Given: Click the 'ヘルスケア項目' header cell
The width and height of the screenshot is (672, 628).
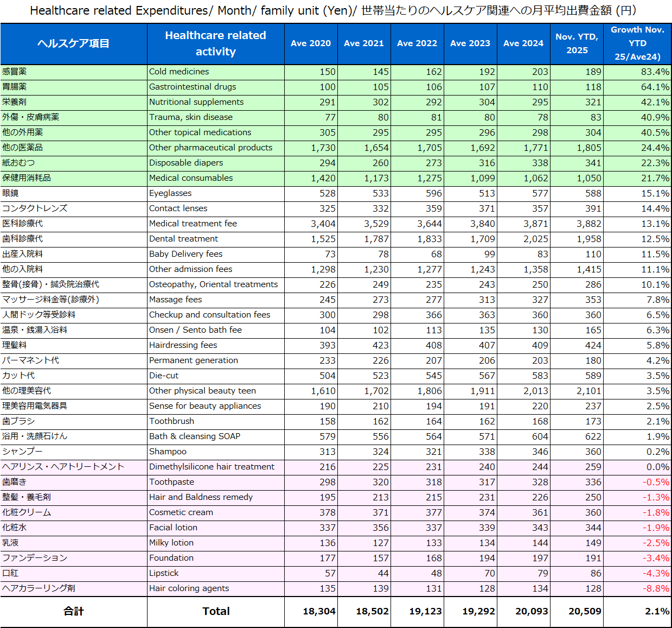Looking at the screenshot, I should click(x=73, y=43).
